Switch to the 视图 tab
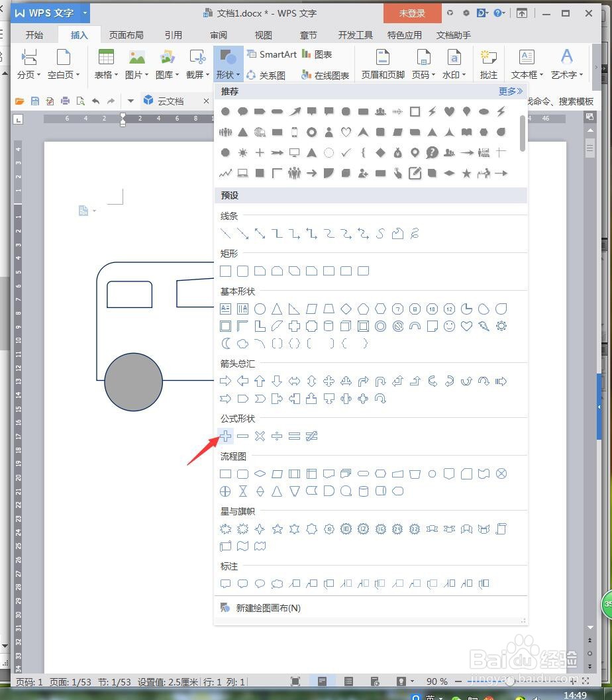The height and width of the screenshot is (700, 612). (x=264, y=35)
